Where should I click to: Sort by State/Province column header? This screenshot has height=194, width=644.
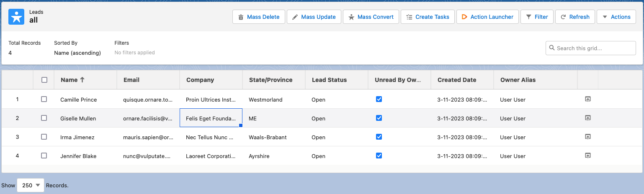pos(274,80)
